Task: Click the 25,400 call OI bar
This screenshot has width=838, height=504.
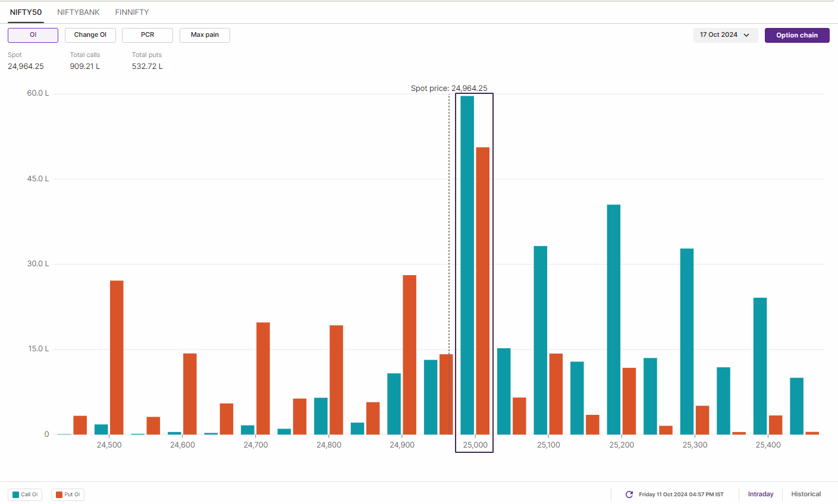Action: (760, 366)
